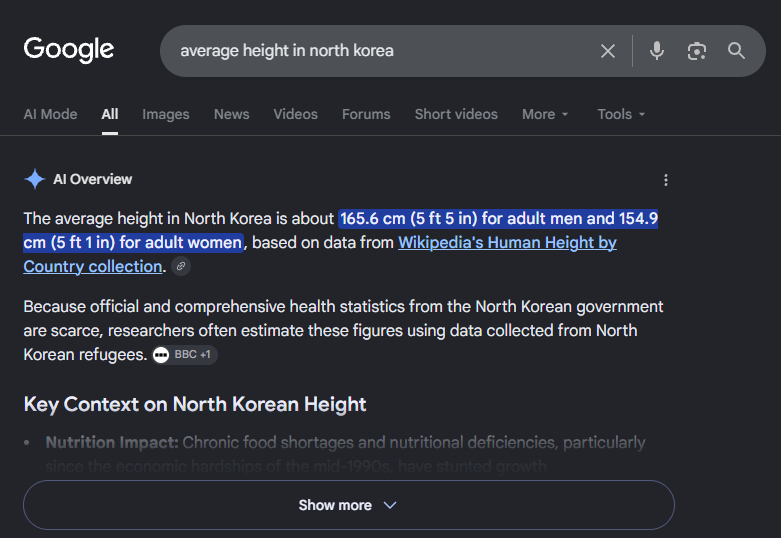Open the Tools dropdown
Viewport: 781px width, 538px height.
tap(621, 114)
